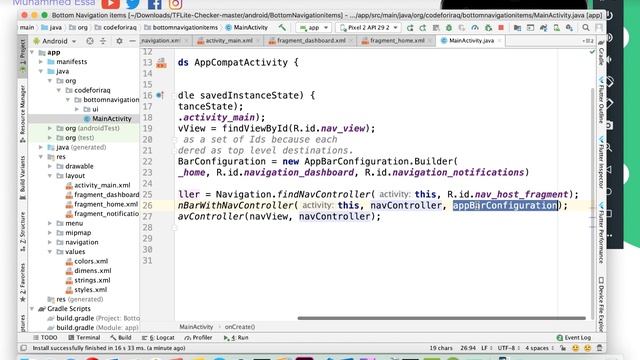Switch to the activity_main.xml tab
The height and width of the screenshot is (360, 640).
click(x=229, y=41)
